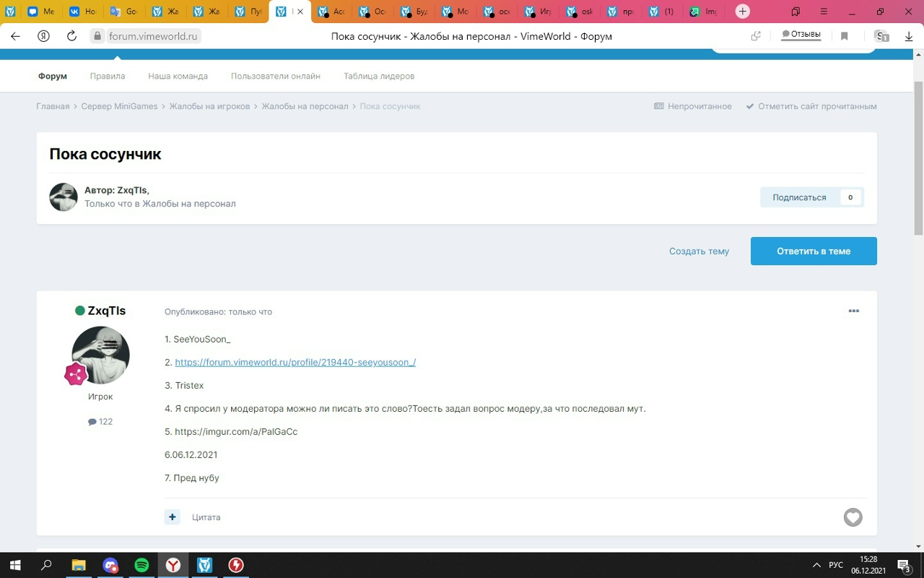Screen dimensions: 924x578
Task: Open the browser hamburger menu
Action: coord(824,12)
